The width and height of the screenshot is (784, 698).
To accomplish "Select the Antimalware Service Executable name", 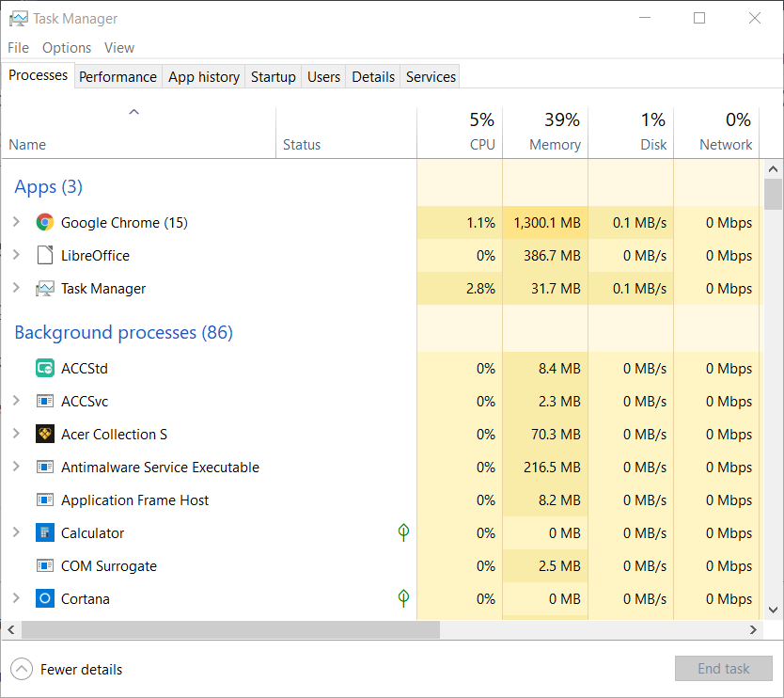I will (160, 468).
